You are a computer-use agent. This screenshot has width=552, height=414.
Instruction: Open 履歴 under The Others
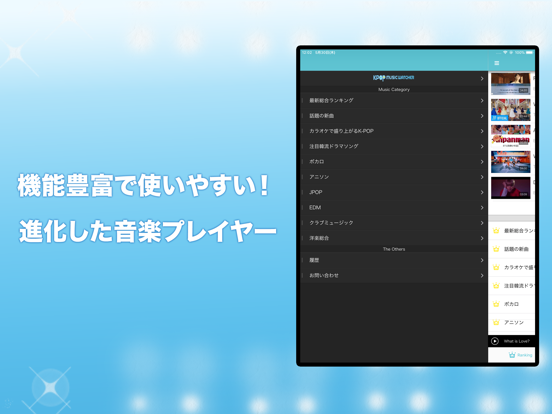394,260
